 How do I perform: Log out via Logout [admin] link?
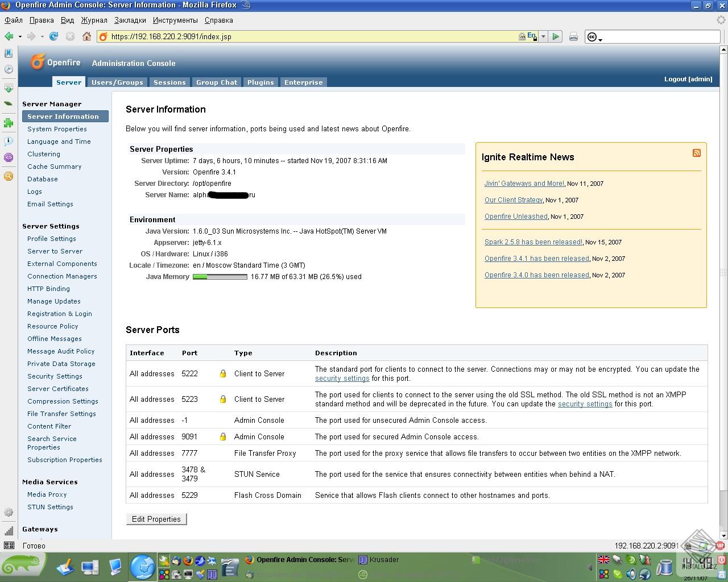pos(688,79)
